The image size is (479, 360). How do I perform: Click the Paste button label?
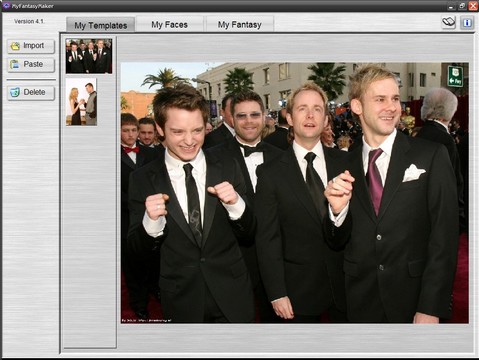[x=33, y=64]
